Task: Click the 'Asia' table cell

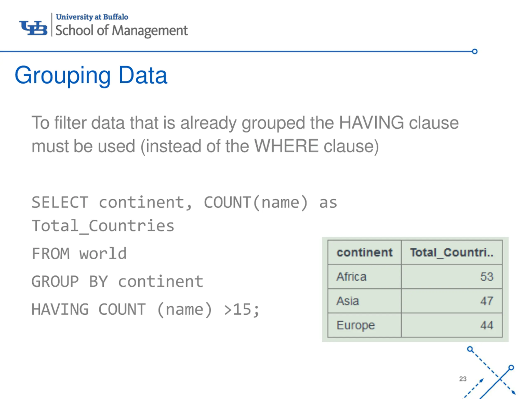Action: [364, 301]
